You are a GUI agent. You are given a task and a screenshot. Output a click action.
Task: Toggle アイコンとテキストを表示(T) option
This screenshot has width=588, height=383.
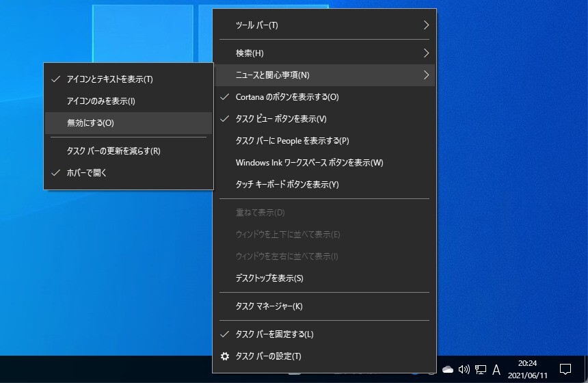click(129, 79)
